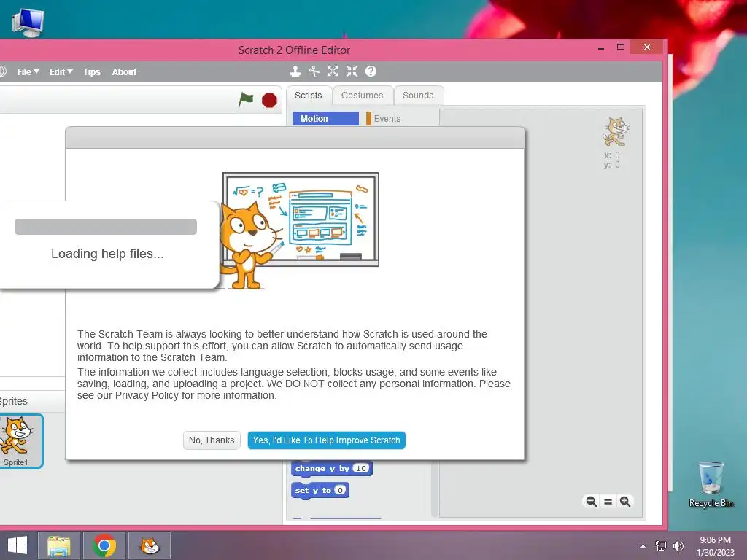Zoom out the scripts area
Screen dimensions: 747x560
pos(591,501)
